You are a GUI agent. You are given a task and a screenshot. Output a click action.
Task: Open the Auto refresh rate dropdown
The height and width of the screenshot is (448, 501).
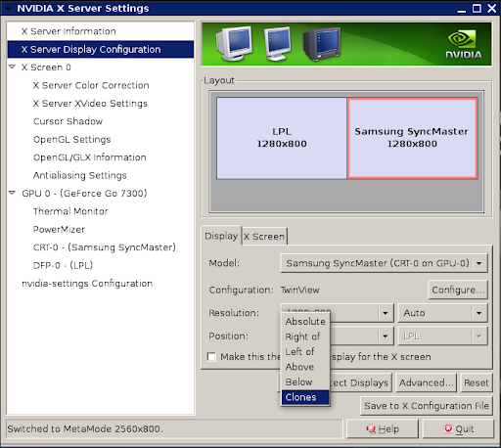tap(442, 313)
